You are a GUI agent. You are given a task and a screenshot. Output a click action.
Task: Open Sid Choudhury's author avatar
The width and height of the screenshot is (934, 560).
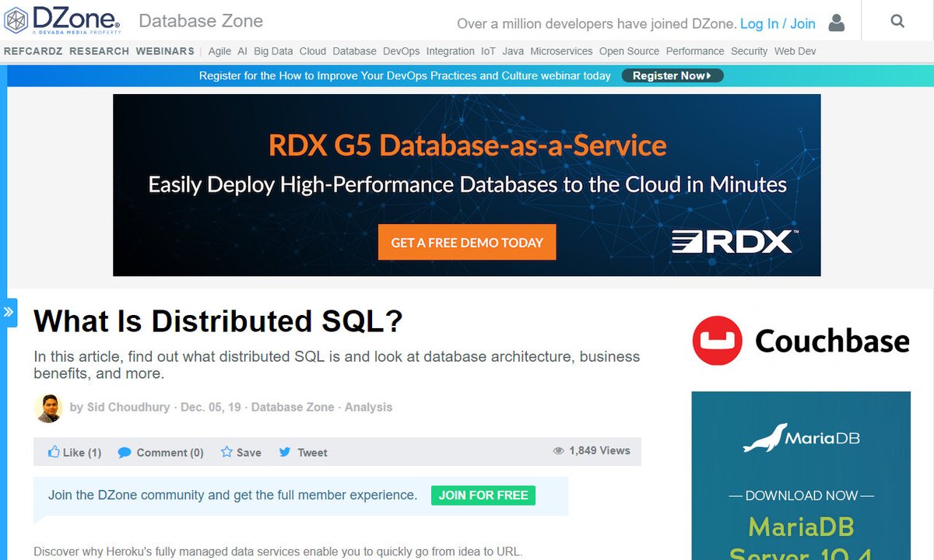pos(48,408)
